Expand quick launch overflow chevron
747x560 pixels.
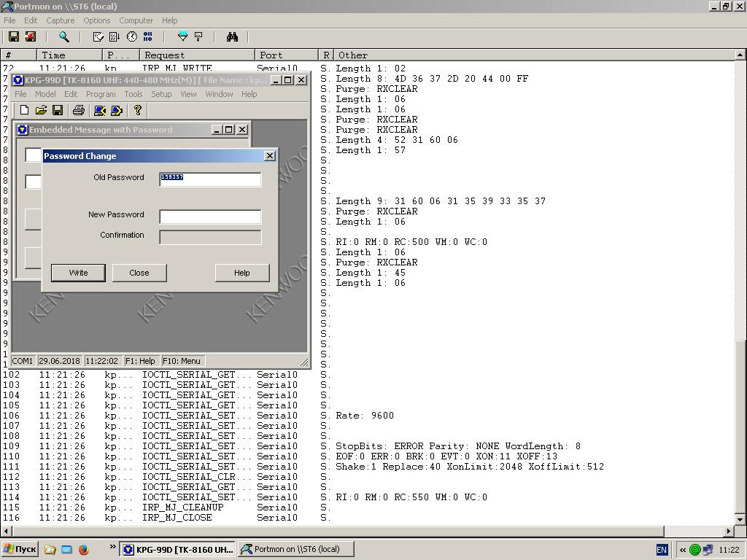113,547
